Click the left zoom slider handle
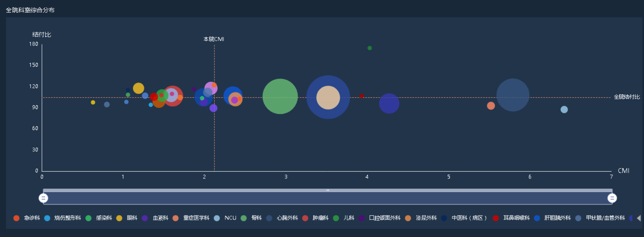Screen dimensions: 644x237 43,198
